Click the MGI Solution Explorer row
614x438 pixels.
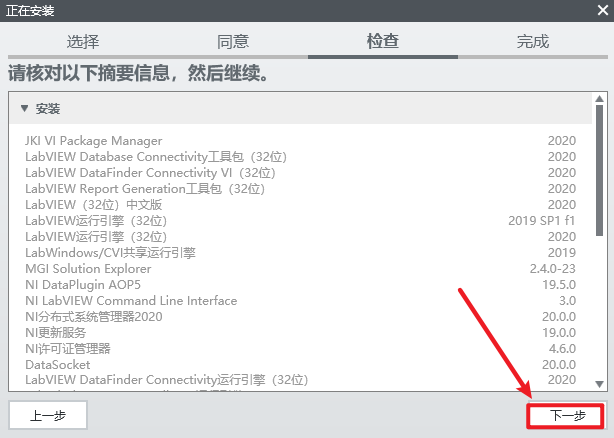click(x=88, y=269)
